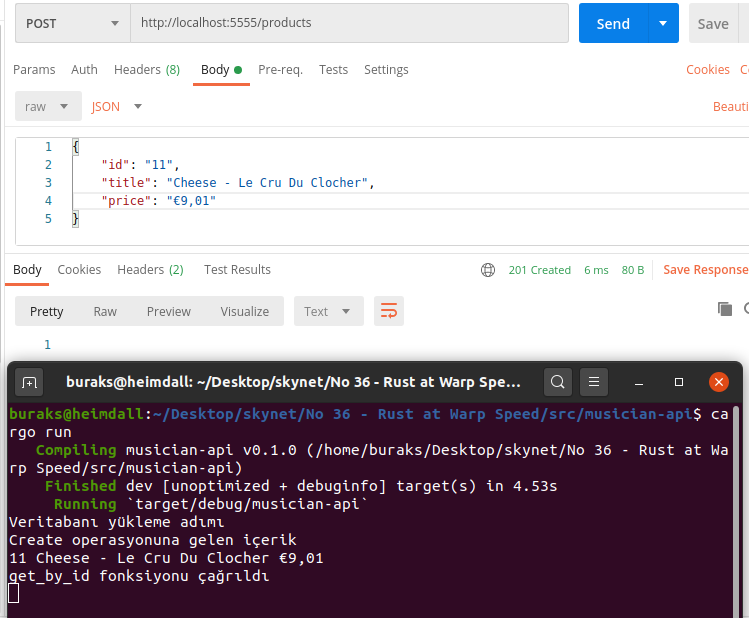Open the Text response format dropdown
Screen dimensions: 749x618
(x=328, y=311)
